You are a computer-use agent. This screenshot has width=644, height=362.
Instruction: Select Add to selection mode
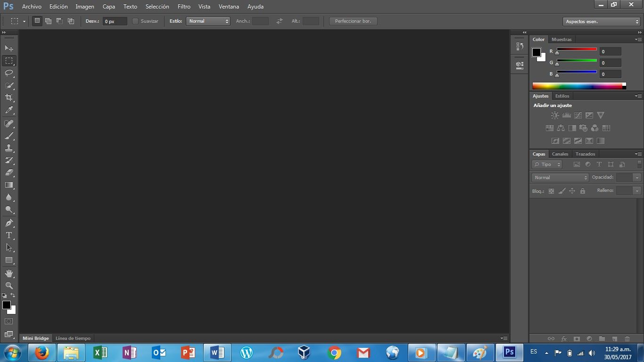48,21
